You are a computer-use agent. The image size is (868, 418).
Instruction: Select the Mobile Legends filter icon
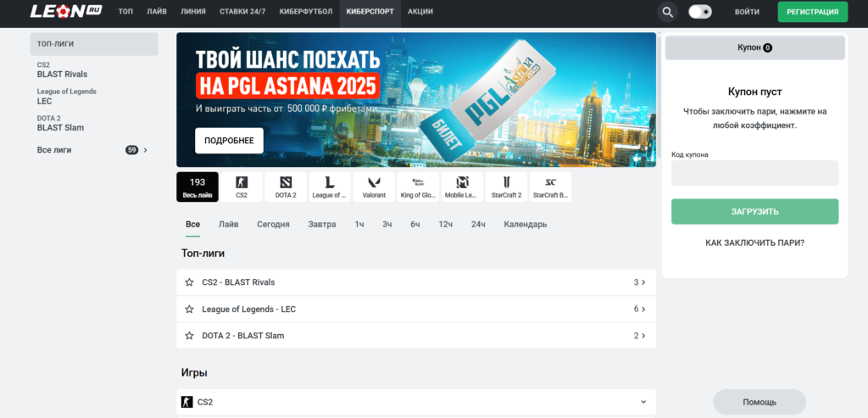click(x=462, y=187)
